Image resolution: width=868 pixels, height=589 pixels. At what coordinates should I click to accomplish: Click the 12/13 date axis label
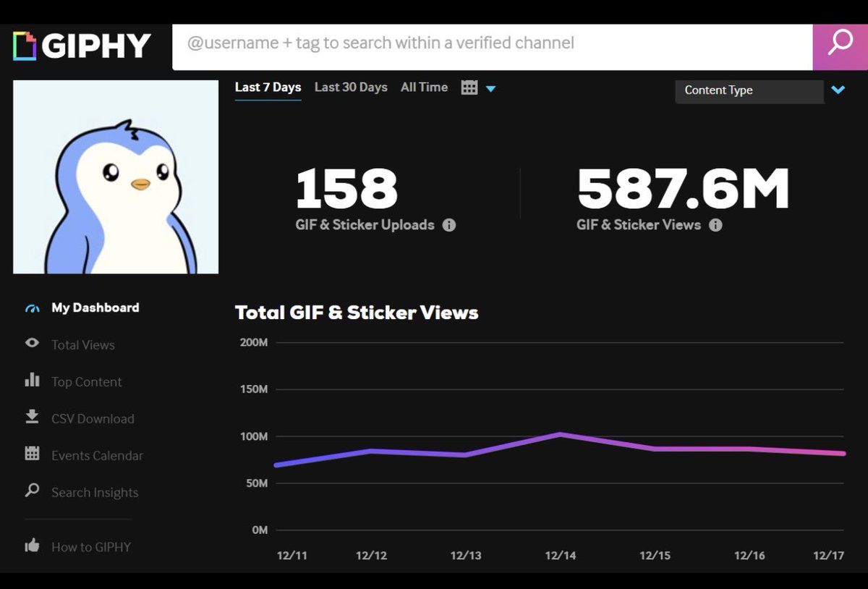pyautogui.click(x=466, y=556)
